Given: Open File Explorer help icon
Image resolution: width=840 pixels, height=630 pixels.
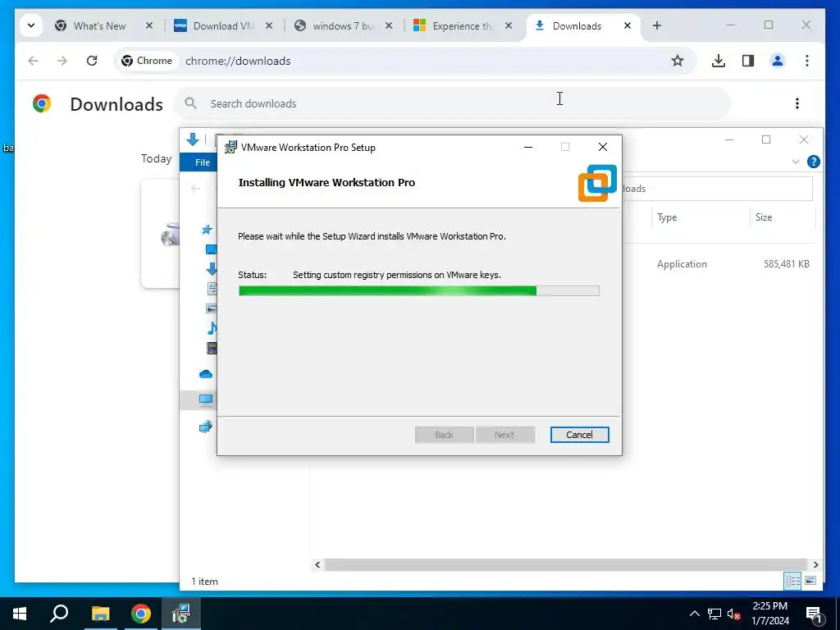Looking at the screenshot, I should click(x=813, y=162).
